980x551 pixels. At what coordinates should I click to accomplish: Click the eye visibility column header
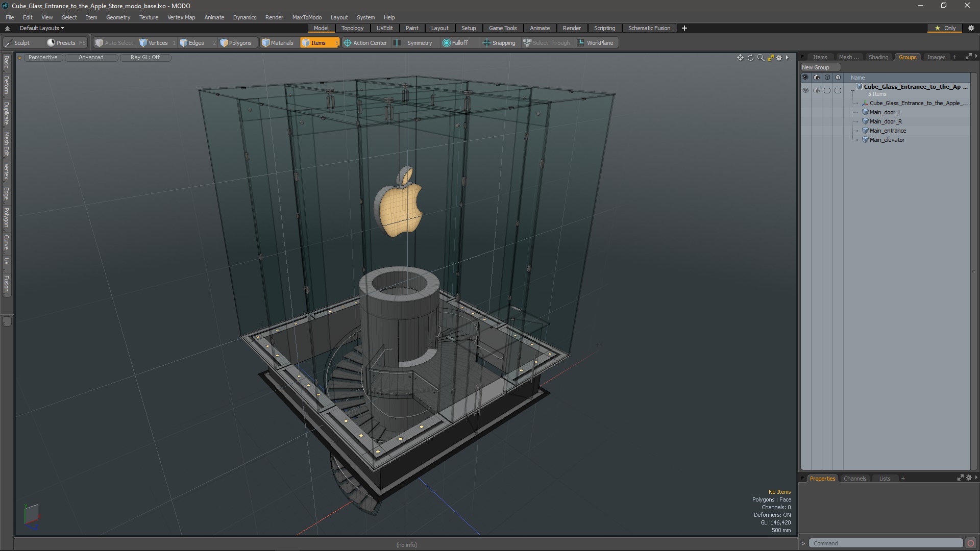coord(805,78)
